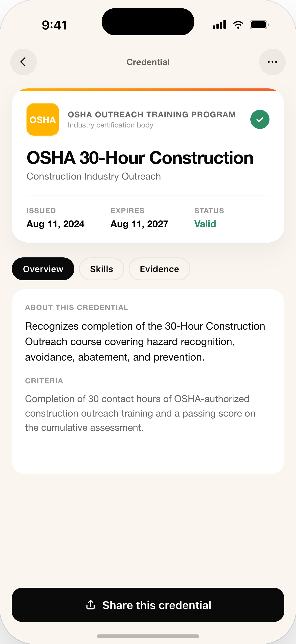Tap the cellular signal bars icon
This screenshot has height=644, width=296.
point(219,25)
